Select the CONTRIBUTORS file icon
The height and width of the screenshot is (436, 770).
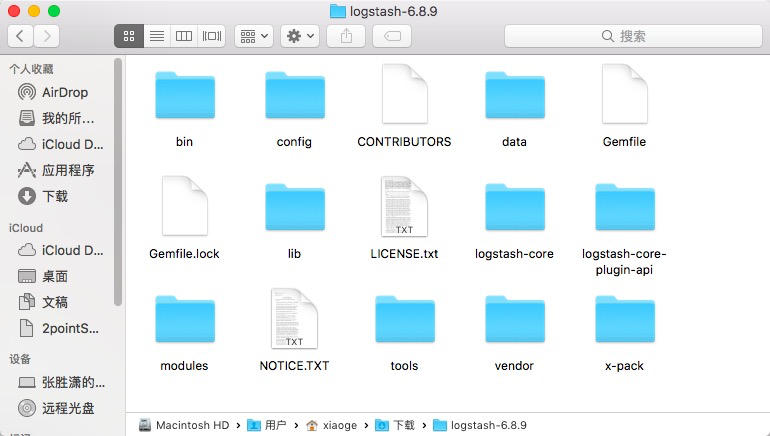405,94
